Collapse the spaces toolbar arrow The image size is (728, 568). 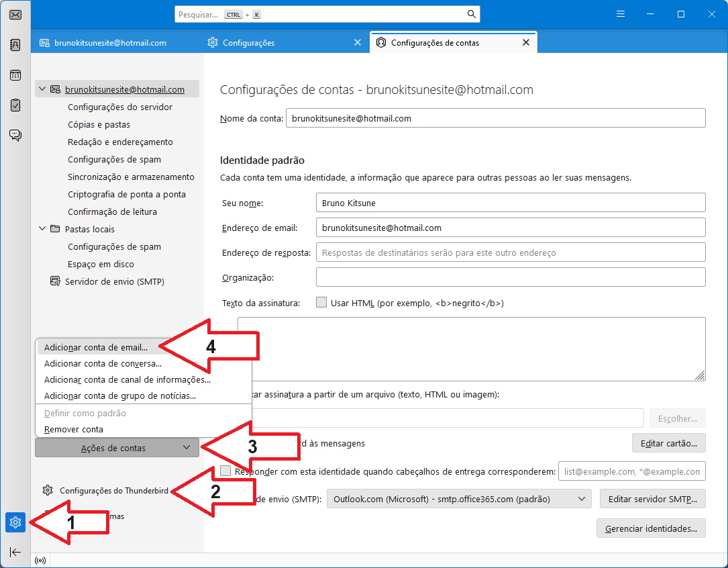tap(15, 552)
